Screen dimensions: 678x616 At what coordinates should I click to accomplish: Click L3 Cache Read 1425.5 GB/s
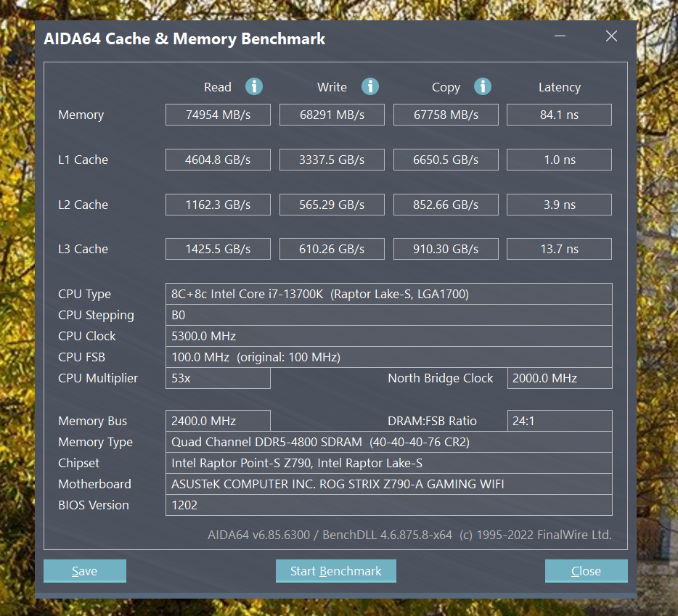click(218, 249)
